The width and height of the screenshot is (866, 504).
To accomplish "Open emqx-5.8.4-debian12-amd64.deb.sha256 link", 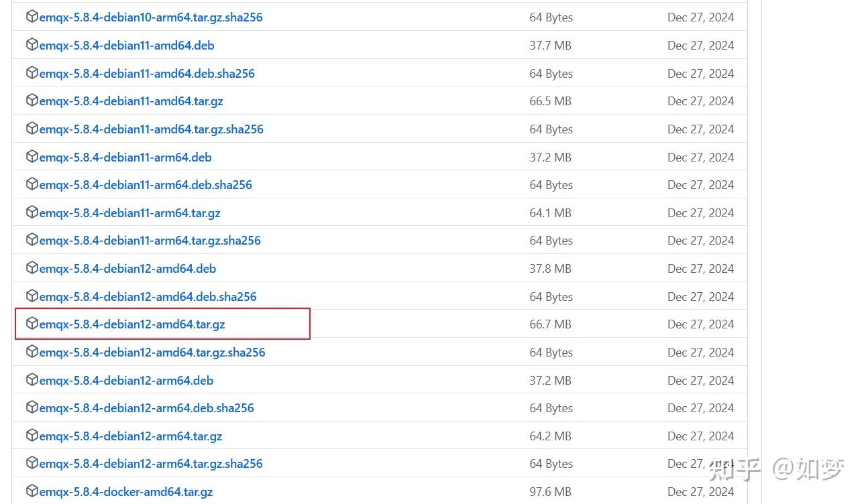I will [148, 296].
